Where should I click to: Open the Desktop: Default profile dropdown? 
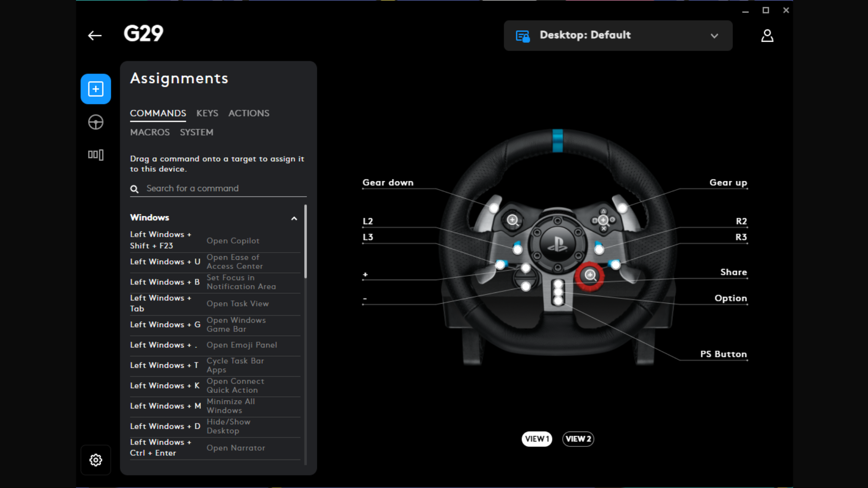(618, 36)
